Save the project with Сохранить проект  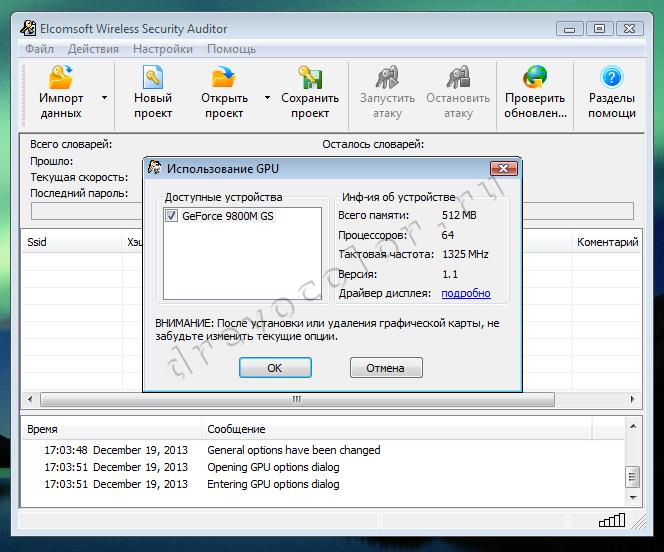click(x=310, y=93)
